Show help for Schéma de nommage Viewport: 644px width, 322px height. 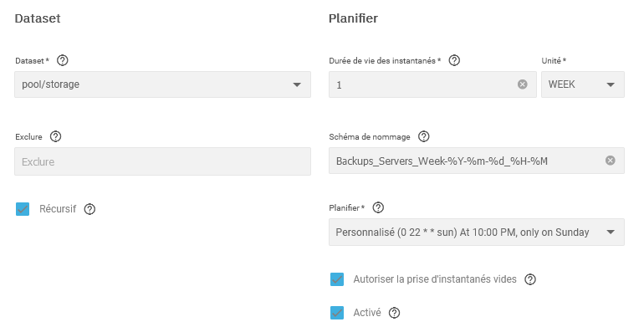(x=423, y=136)
